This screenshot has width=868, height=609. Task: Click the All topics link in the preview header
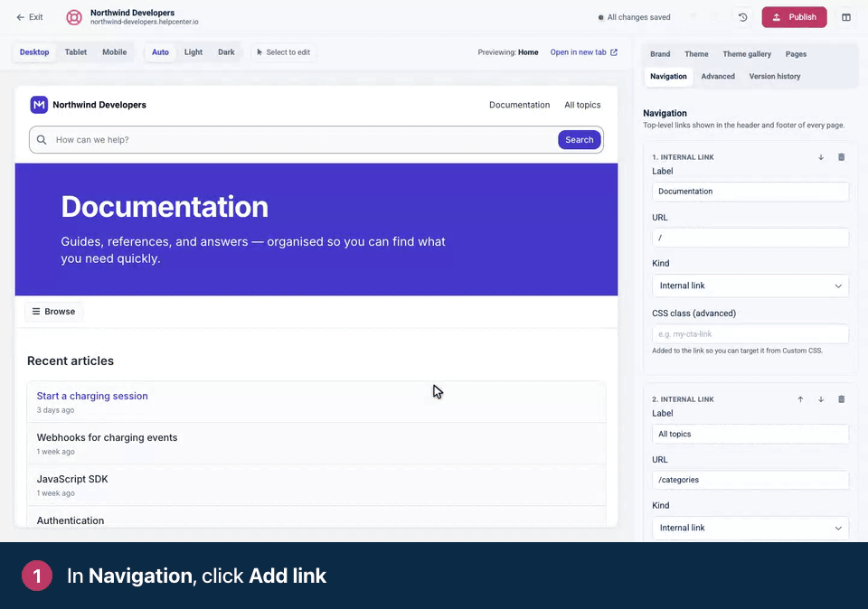(582, 105)
